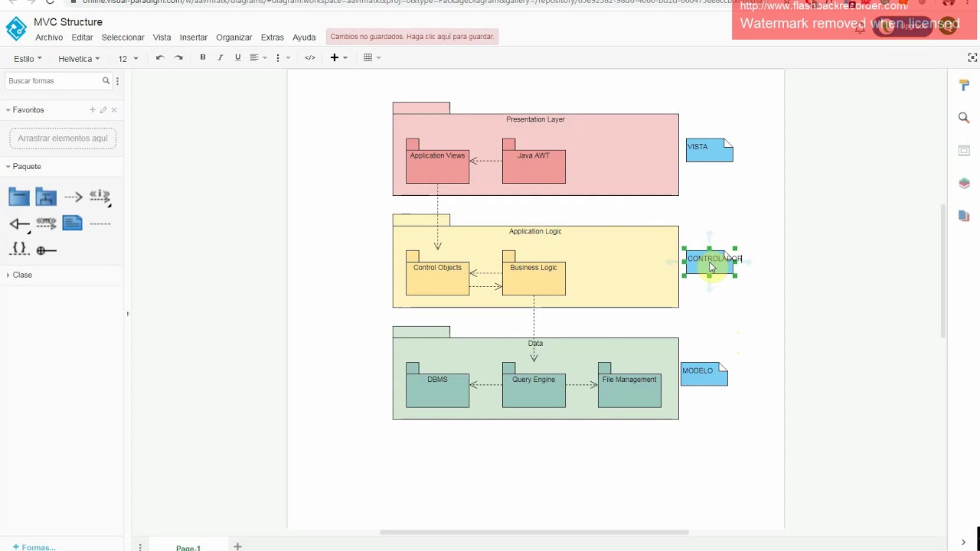Open the Archivo menu
The image size is (980, 551).
49,37
